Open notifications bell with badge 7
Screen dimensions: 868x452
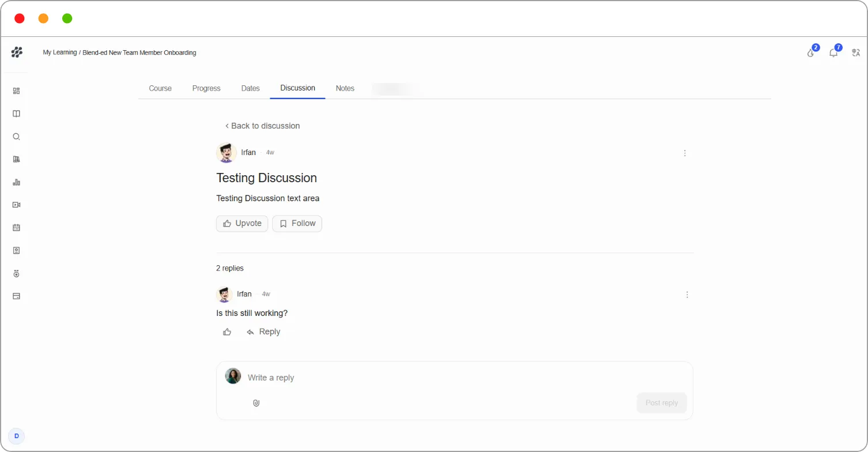point(834,52)
